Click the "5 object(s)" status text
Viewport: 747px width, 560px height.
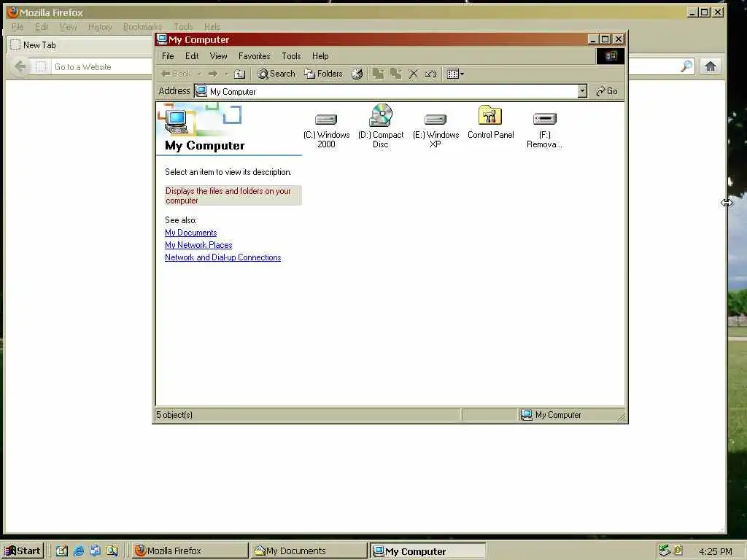[x=174, y=415]
